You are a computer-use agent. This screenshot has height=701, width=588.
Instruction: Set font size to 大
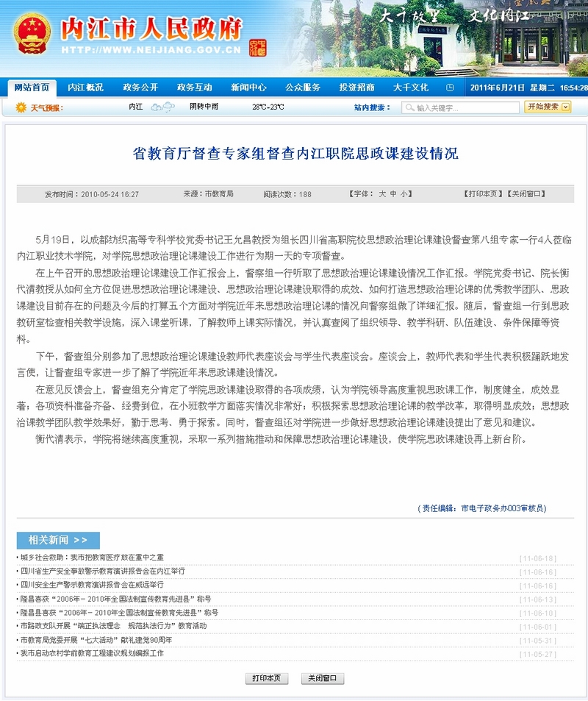382,194
